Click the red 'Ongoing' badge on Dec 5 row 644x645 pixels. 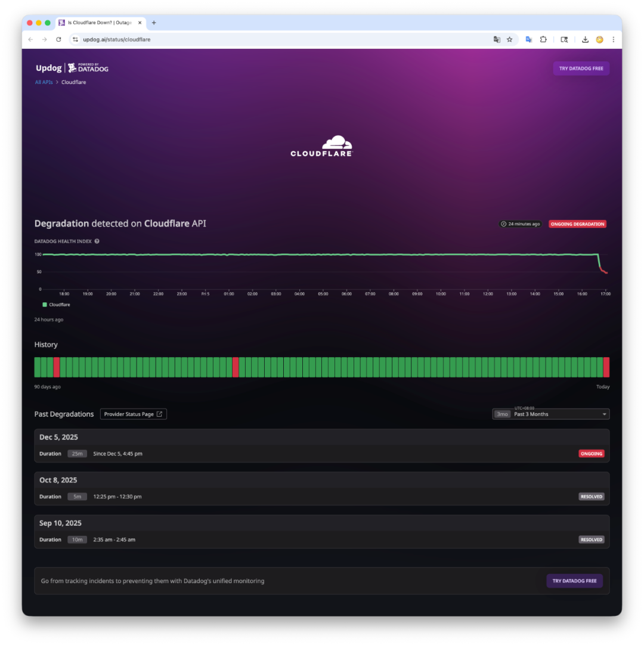[x=592, y=454]
